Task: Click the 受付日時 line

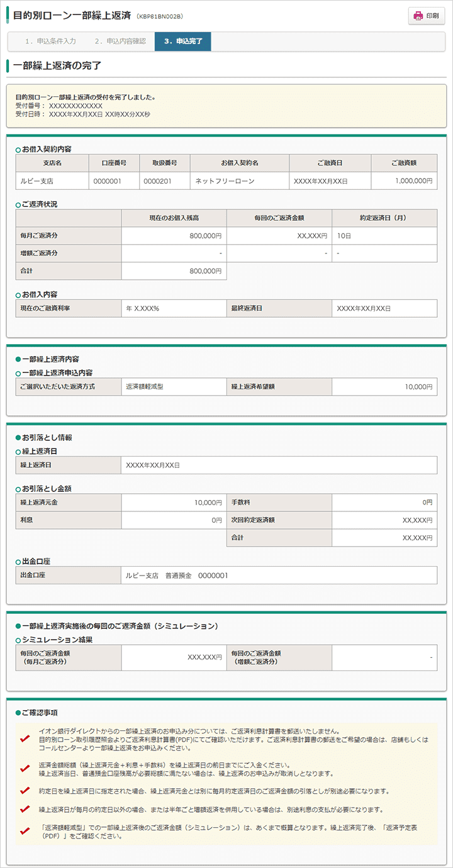Action: 83,114
